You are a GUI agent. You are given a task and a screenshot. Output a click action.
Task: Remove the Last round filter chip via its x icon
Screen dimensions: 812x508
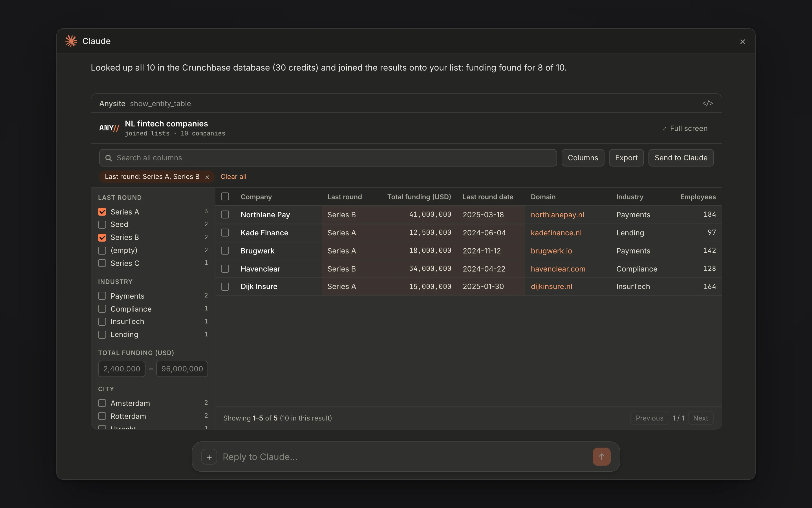(207, 177)
